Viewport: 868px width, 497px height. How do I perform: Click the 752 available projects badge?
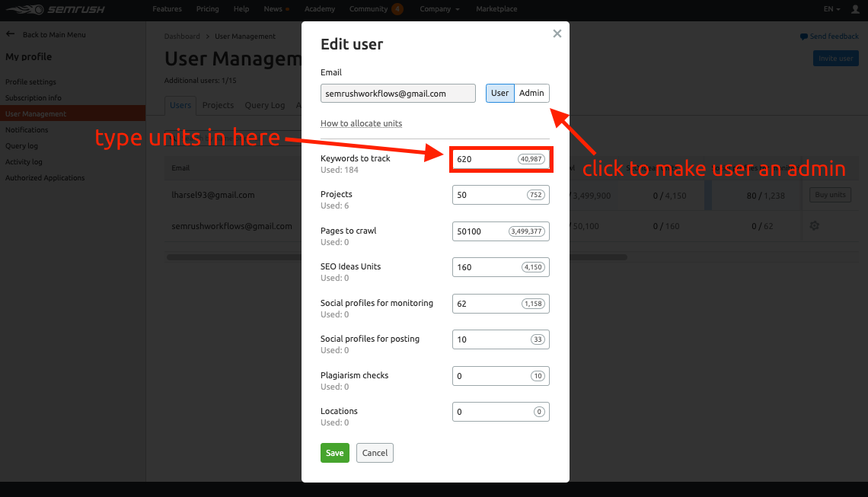[x=536, y=195]
